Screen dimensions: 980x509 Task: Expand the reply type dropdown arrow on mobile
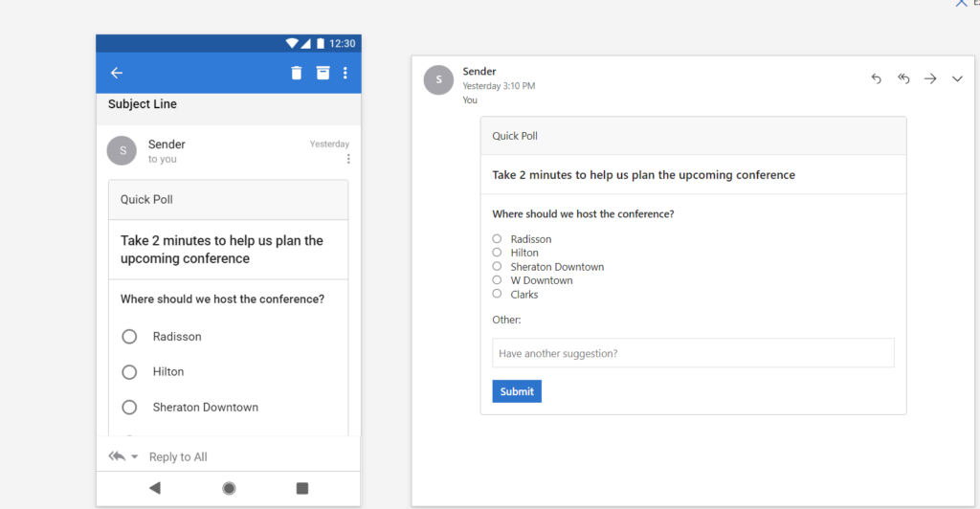coord(134,456)
